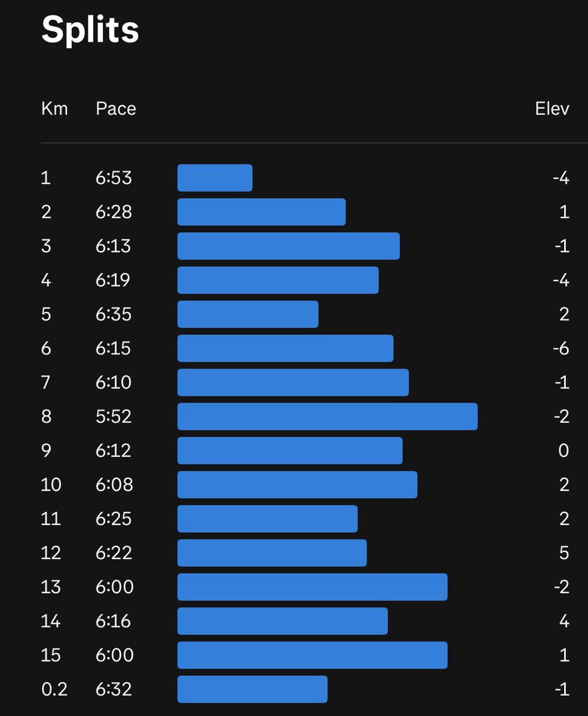Select the Pace column header
The image size is (588, 716).
[x=116, y=109]
